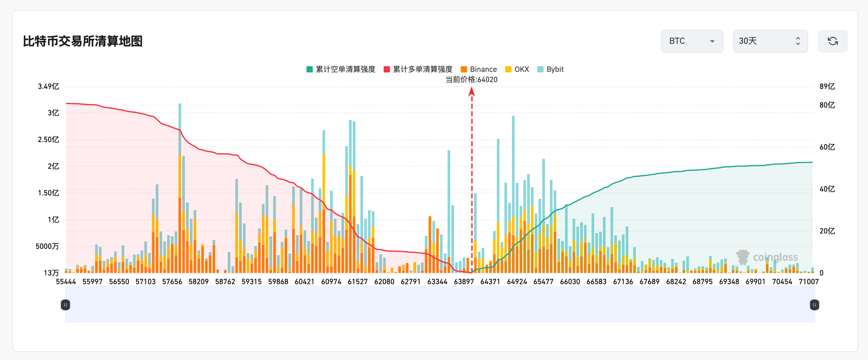868x360 pixels.
Task: Click the 2.50亿 left axis label
Action: (x=49, y=140)
